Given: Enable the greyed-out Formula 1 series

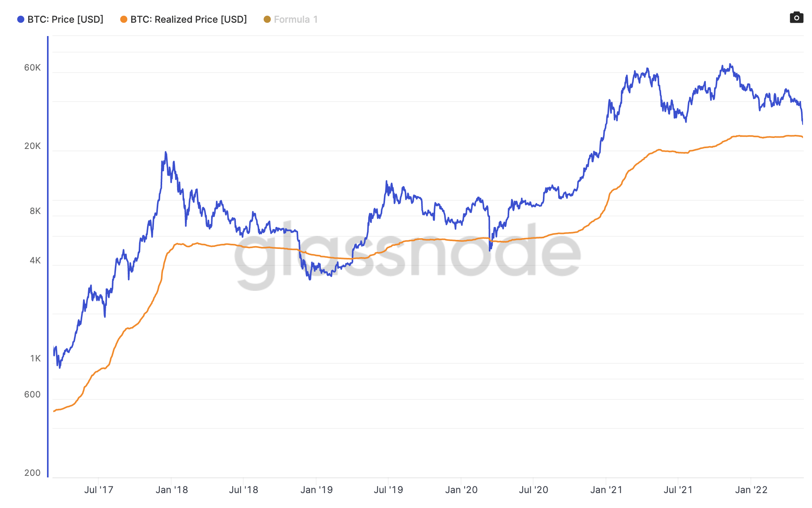Looking at the screenshot, I should [296, 19].
